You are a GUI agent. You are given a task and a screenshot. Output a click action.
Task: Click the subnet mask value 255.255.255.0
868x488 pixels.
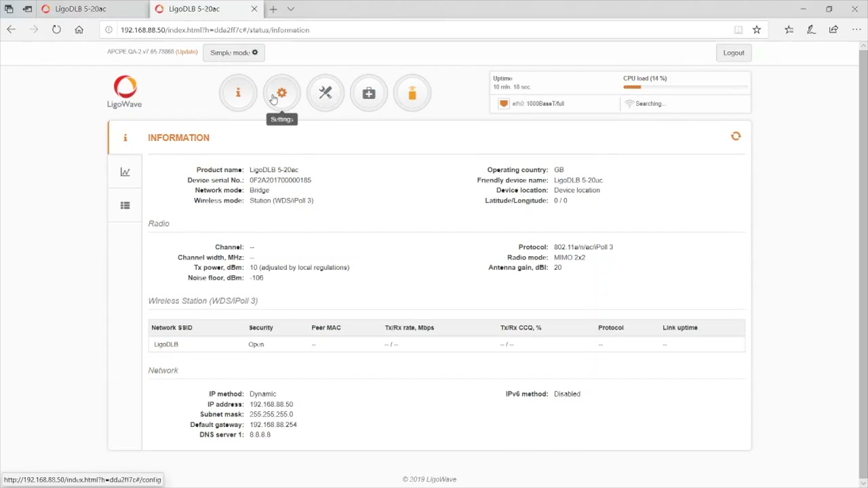click(x=271, y=414)
